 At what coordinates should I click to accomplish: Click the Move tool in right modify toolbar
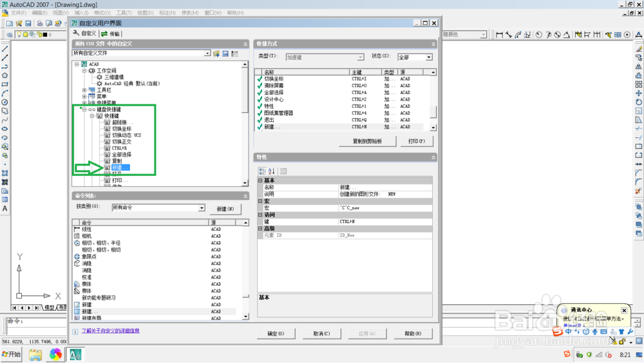click(638, 93)
